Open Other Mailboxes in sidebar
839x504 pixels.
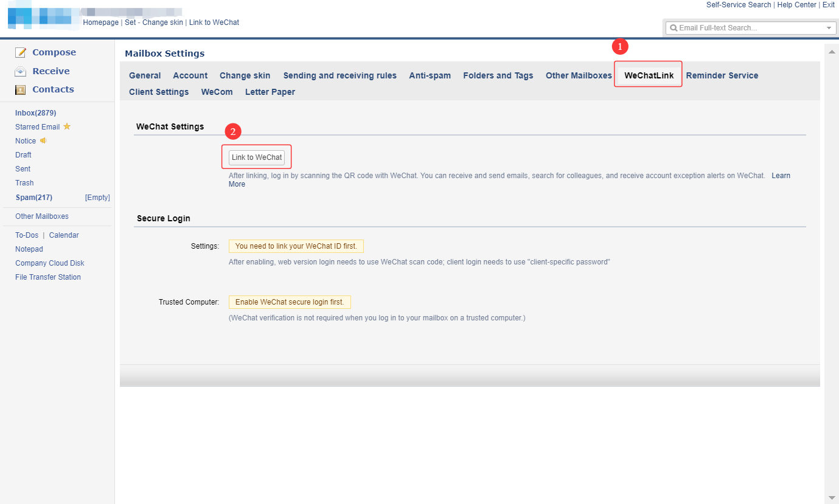[x=42, y=216]
